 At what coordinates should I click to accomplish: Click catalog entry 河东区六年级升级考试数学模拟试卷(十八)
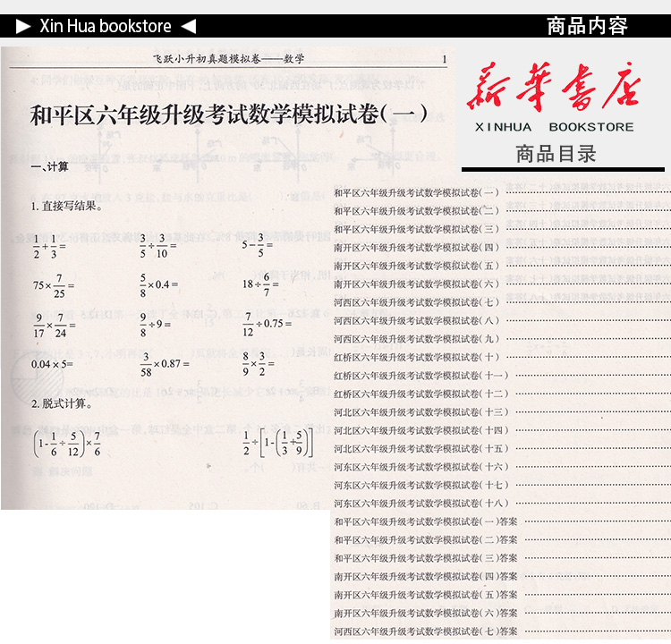click(x=421, y=504)
